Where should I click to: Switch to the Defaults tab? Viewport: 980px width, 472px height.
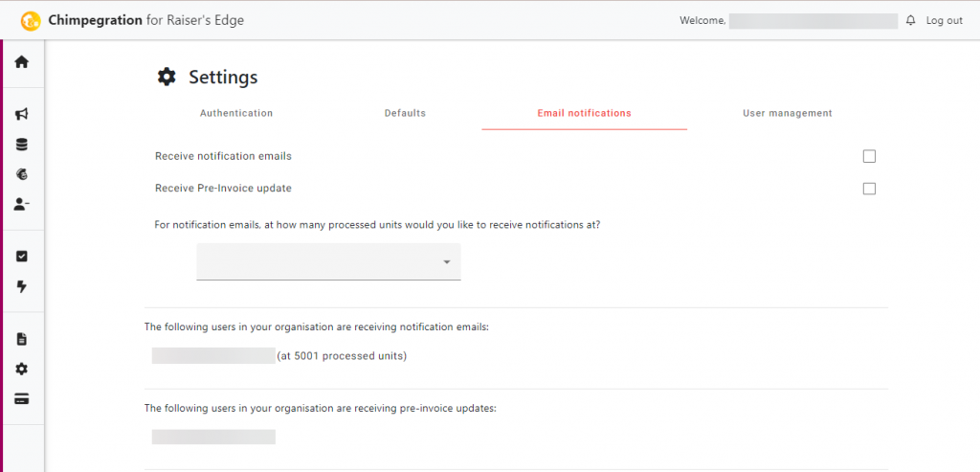(x=405, y=113)
